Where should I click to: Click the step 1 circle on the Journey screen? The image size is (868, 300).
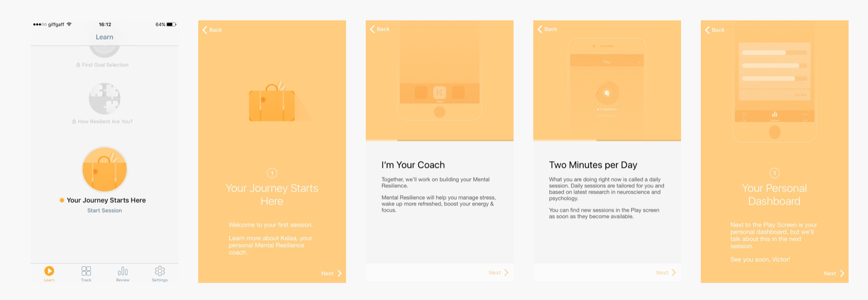(272, 173)
